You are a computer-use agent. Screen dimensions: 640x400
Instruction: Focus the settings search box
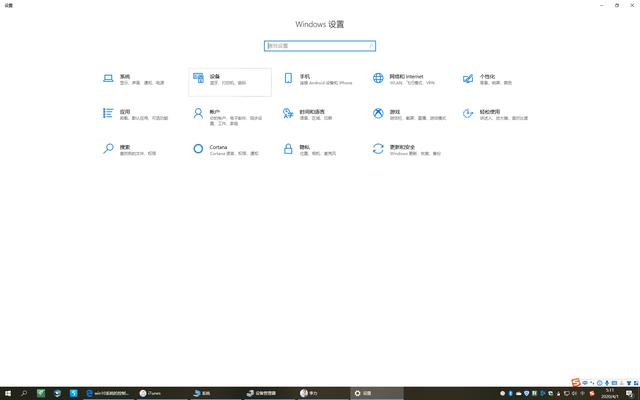(x=320, y=46)
